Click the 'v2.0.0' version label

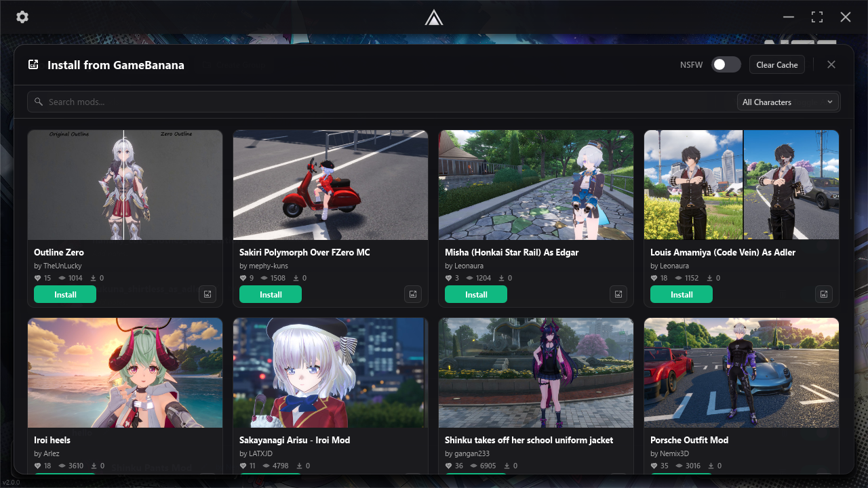coord(10,483)
